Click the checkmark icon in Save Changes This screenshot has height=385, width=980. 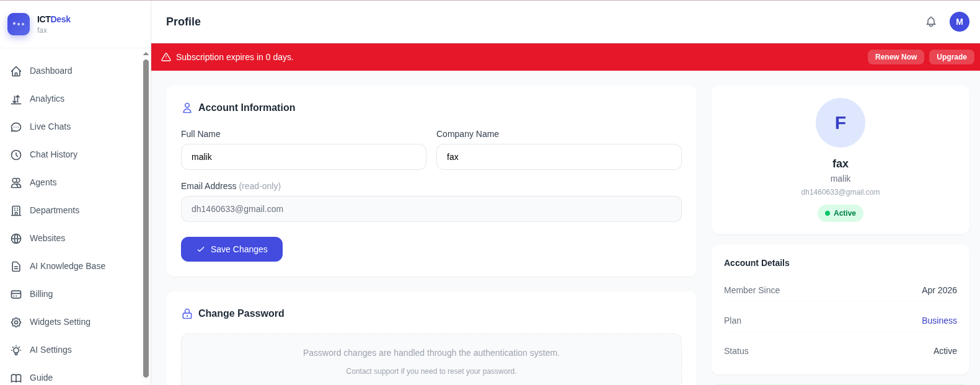click(201, 249)
